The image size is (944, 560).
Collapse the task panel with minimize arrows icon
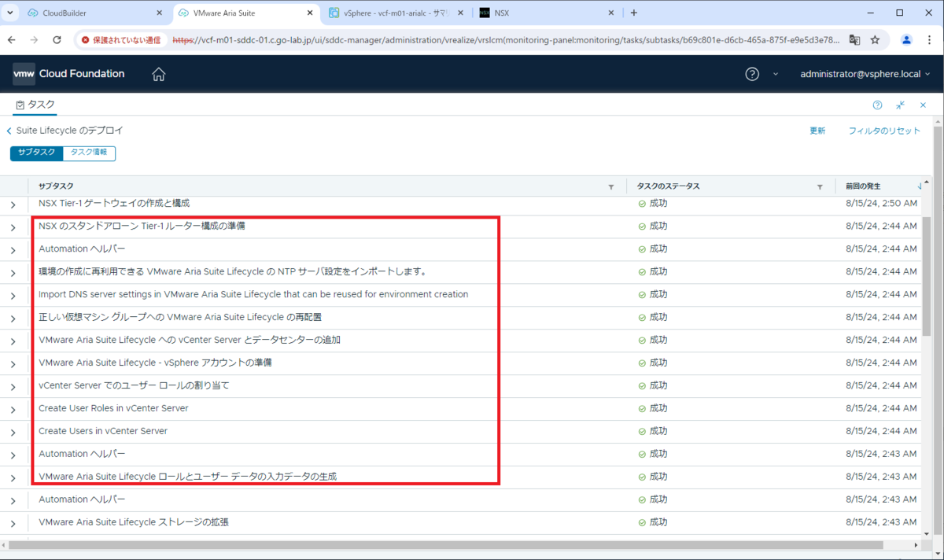coord(901,105)
